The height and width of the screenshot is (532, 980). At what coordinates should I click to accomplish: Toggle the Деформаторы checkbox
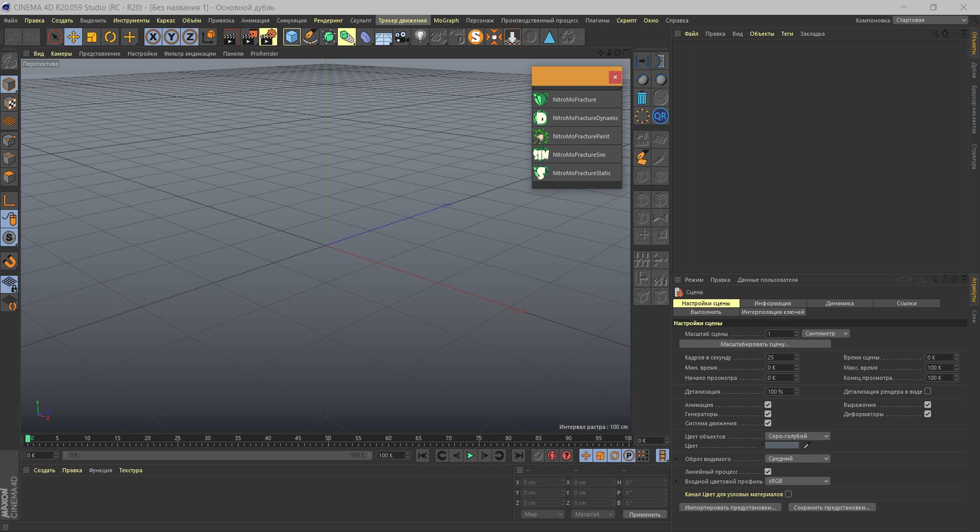click(927, 414)
